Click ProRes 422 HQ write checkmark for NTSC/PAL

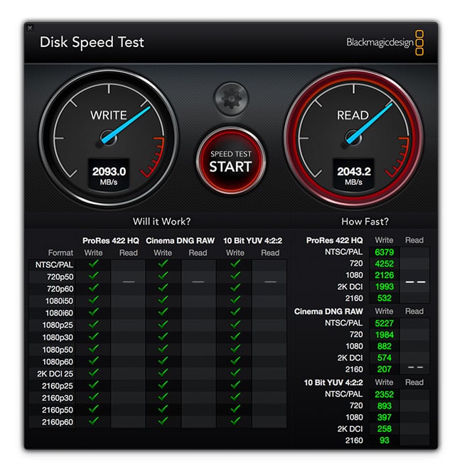[94, 264]
